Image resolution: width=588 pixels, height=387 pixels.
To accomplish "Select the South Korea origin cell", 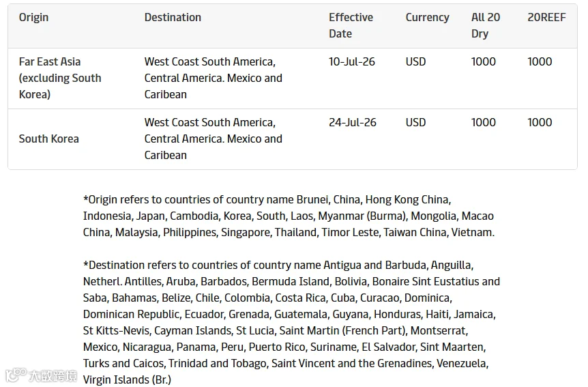I will pyautogui.click(x=48, y=139).
